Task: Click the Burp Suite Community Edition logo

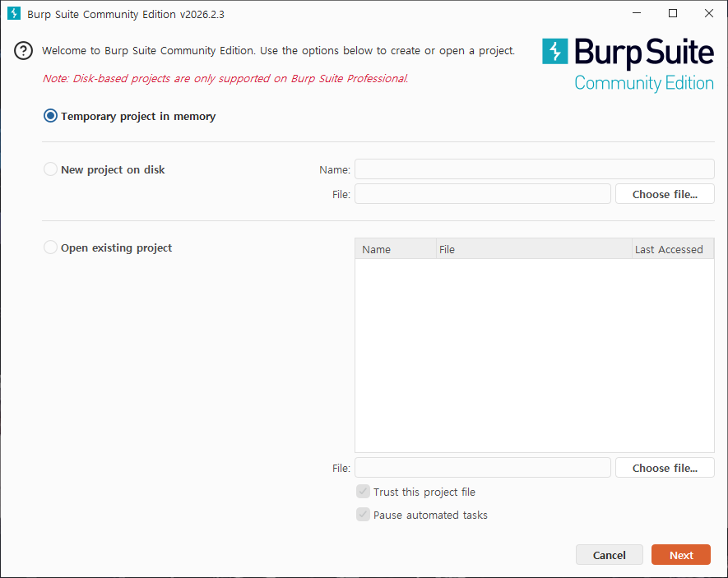Action: (628, 63)
